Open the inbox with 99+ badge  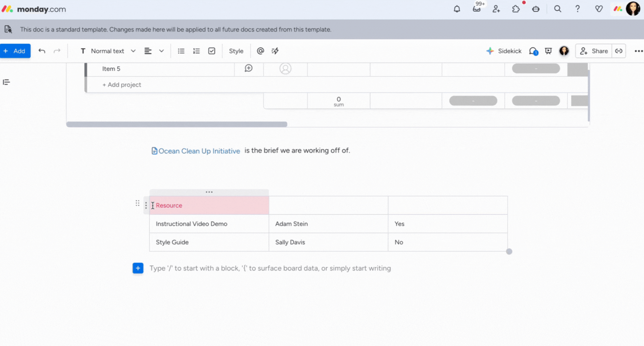pyautogui.click(x=477, y=9)
